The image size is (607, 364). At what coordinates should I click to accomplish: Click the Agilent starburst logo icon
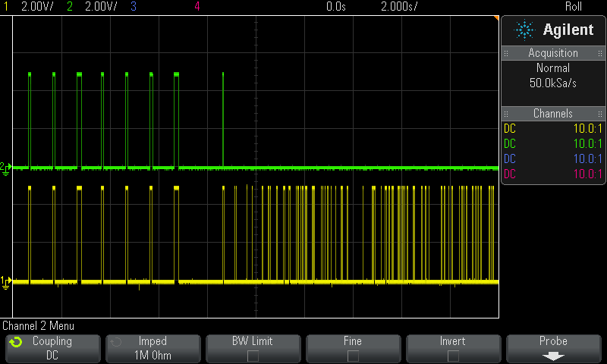(x=524, y=30)
